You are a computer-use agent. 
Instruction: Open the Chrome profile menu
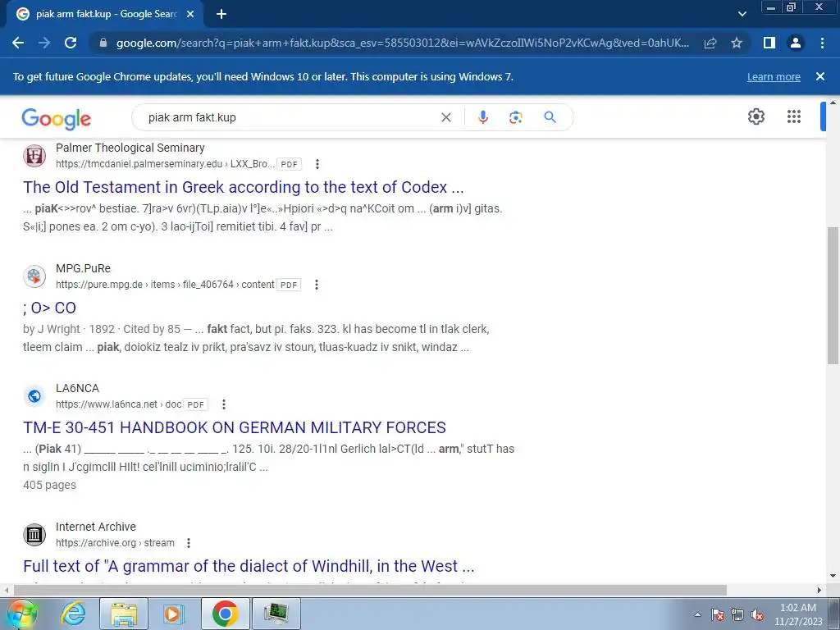[796, 43]
